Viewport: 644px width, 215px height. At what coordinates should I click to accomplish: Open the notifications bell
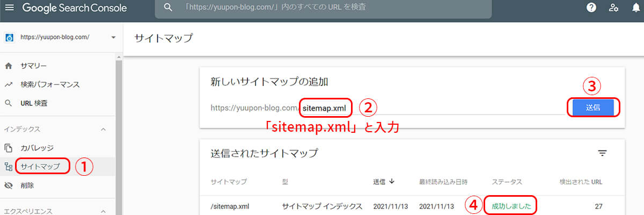point(636,8)
